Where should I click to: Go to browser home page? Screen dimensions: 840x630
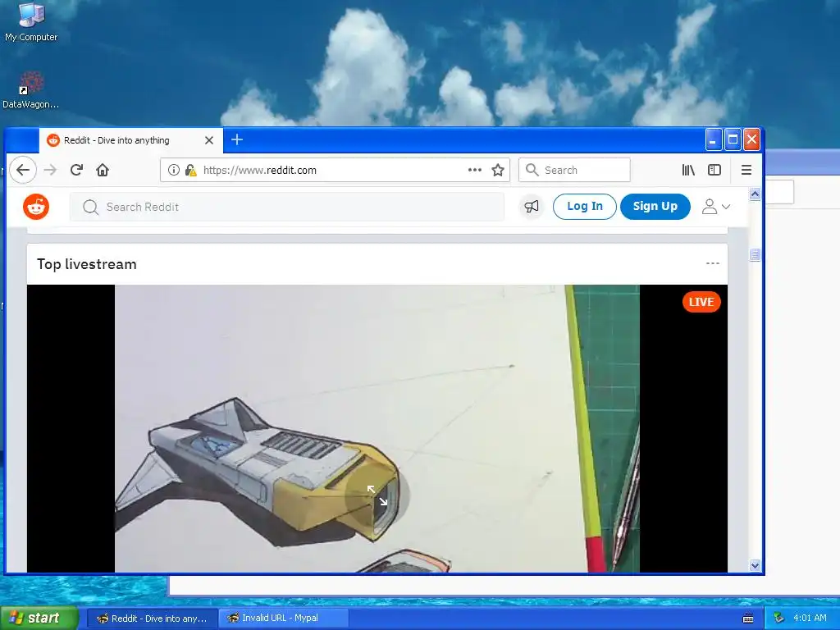(x=103, y=170)
